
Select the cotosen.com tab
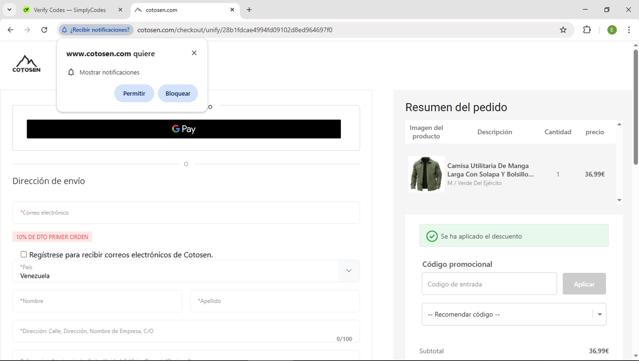[185, 10]
